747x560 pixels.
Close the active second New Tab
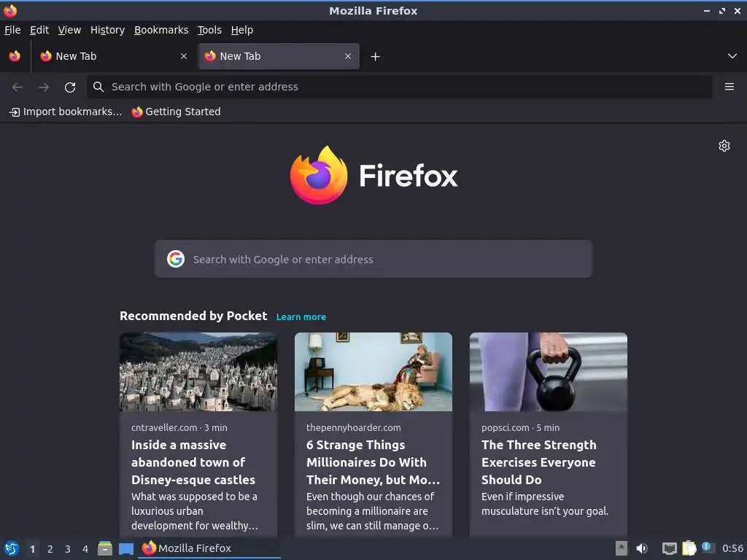[348, 56]
